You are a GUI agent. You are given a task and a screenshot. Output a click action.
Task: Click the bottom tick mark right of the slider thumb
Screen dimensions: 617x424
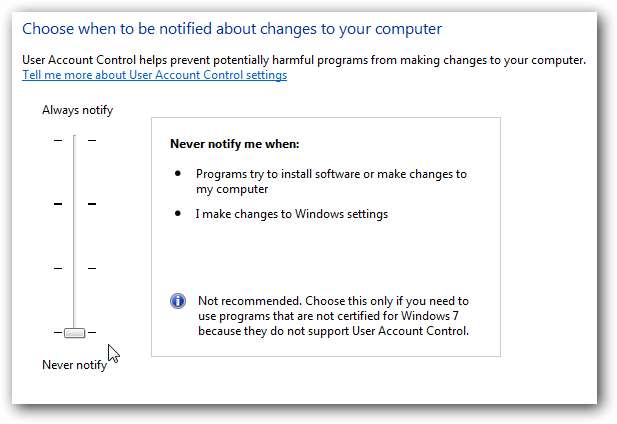tap(92, 332)
